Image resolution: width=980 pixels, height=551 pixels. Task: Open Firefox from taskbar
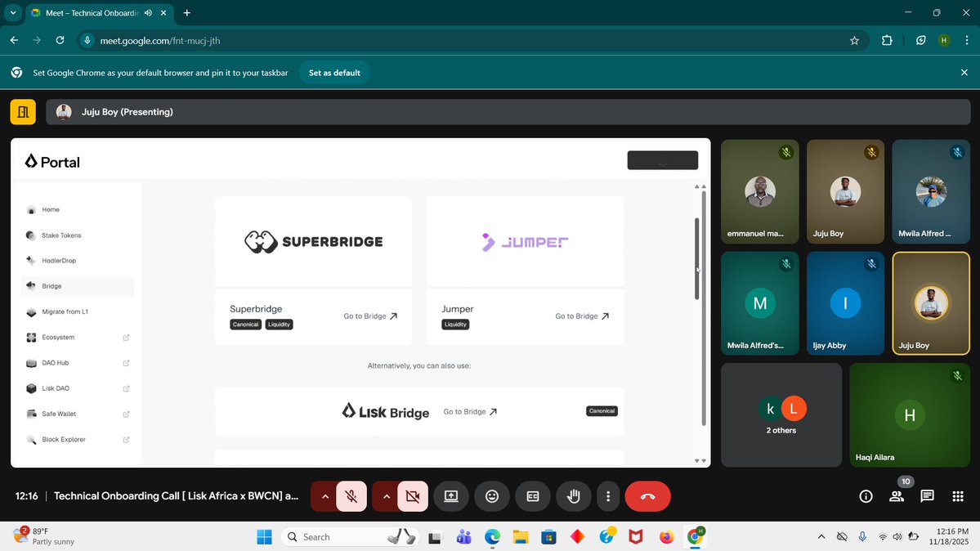(x=667, y=536)
